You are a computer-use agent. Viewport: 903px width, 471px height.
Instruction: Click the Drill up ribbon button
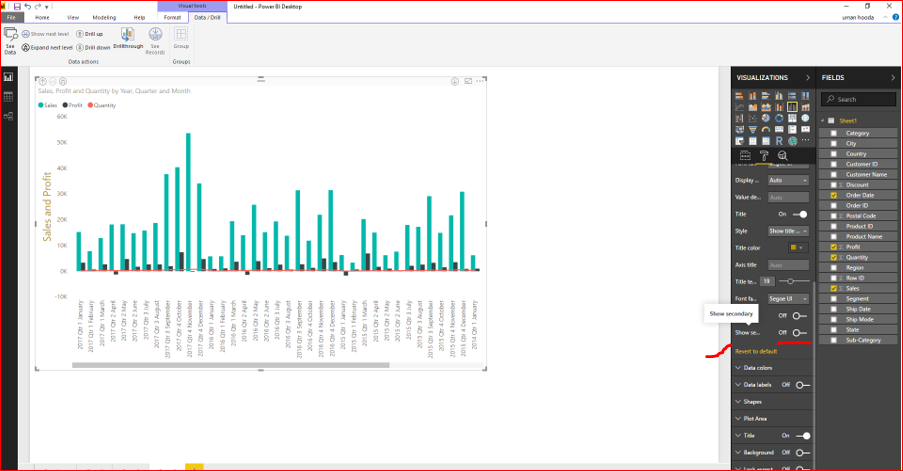89,34
